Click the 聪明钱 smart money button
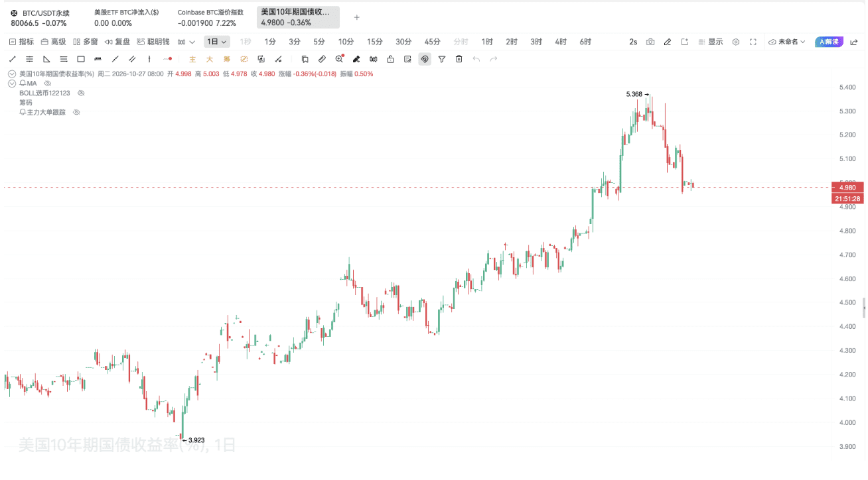 pyautogui.click(x=153, y=42)
